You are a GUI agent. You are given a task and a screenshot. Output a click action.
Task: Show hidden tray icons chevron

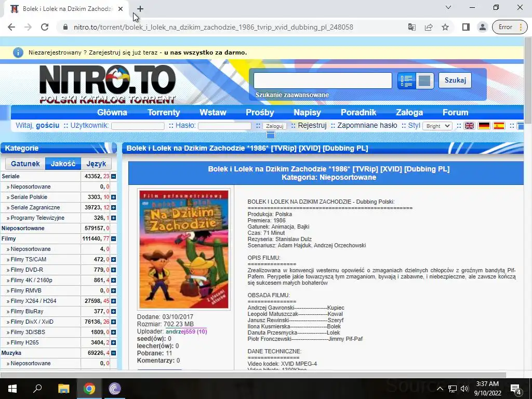pyautogui.click(x=440, y=389)
